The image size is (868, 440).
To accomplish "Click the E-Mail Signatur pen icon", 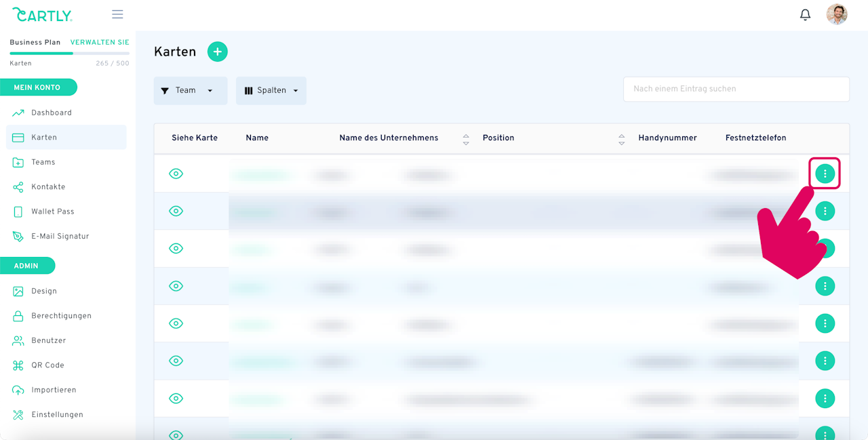I will pyautogui.click(x=18, y=237).
